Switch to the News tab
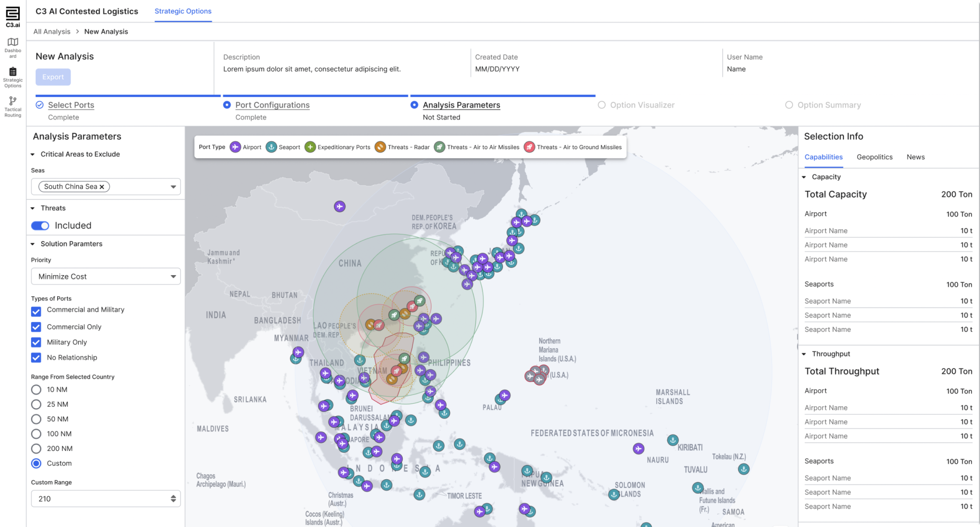This screenshot has width=980, height=527. [x=916, y=157]
